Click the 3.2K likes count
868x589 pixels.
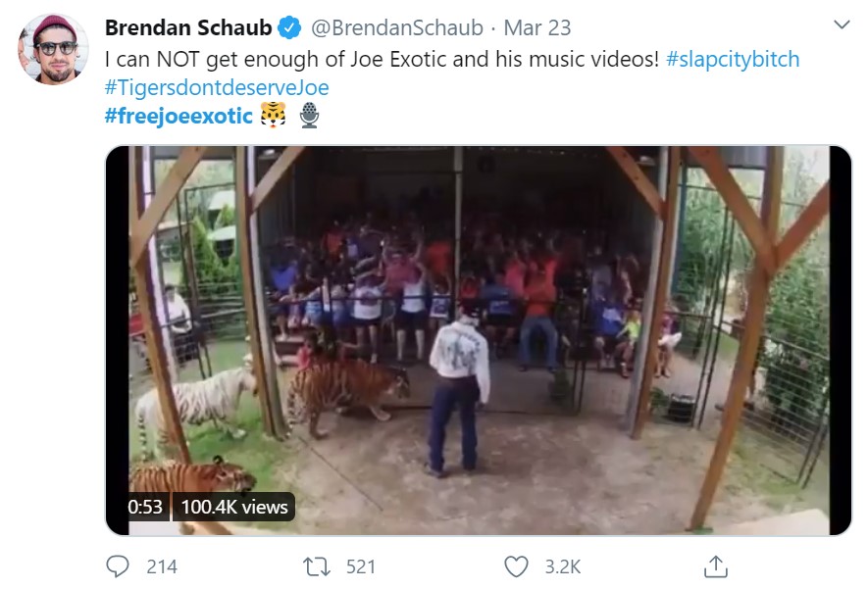(x=563, y=566)
